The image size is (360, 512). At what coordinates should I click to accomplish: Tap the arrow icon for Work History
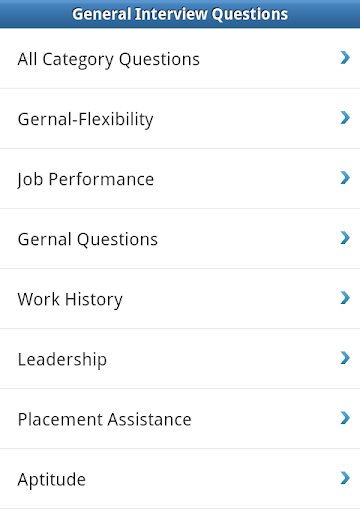point(345,298)
